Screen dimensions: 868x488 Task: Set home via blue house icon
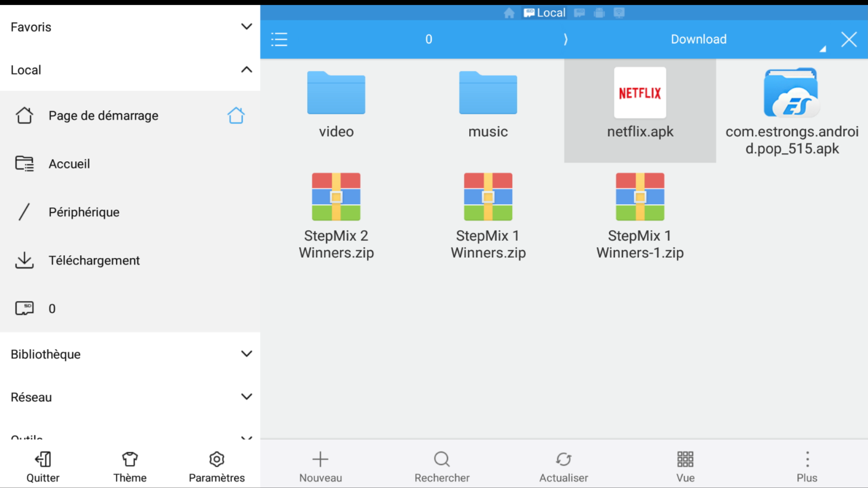[236, 115]
